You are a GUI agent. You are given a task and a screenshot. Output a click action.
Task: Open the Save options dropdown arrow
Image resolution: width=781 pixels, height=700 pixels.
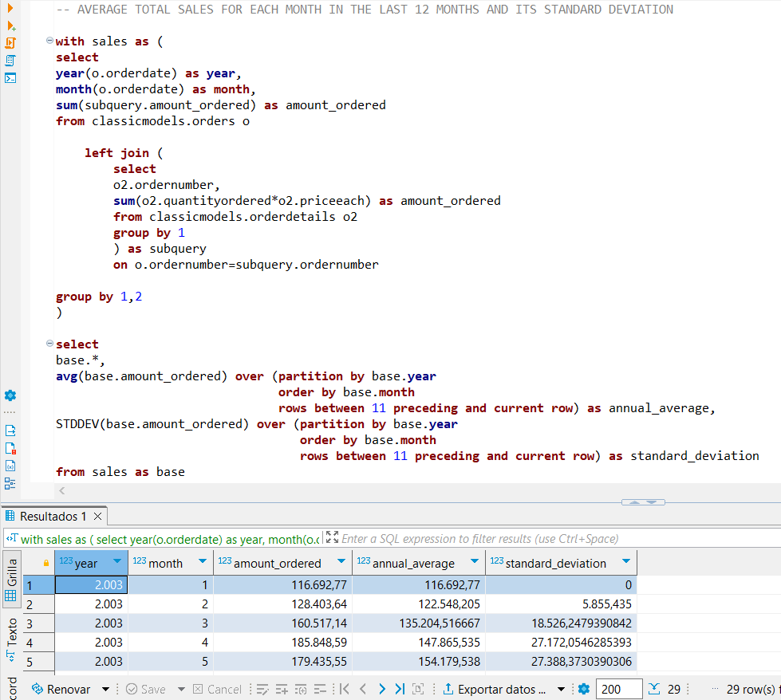point(181,690)
